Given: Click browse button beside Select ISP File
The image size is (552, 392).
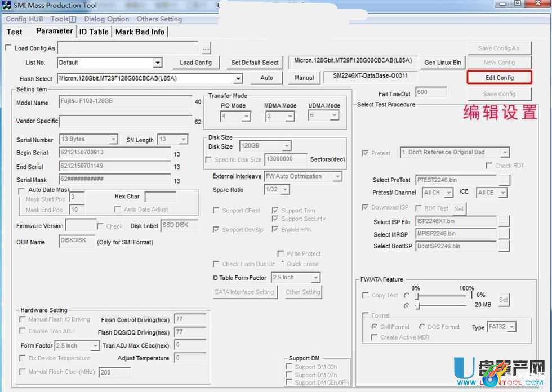Looking at the screenshot, I should click(504, 221).
